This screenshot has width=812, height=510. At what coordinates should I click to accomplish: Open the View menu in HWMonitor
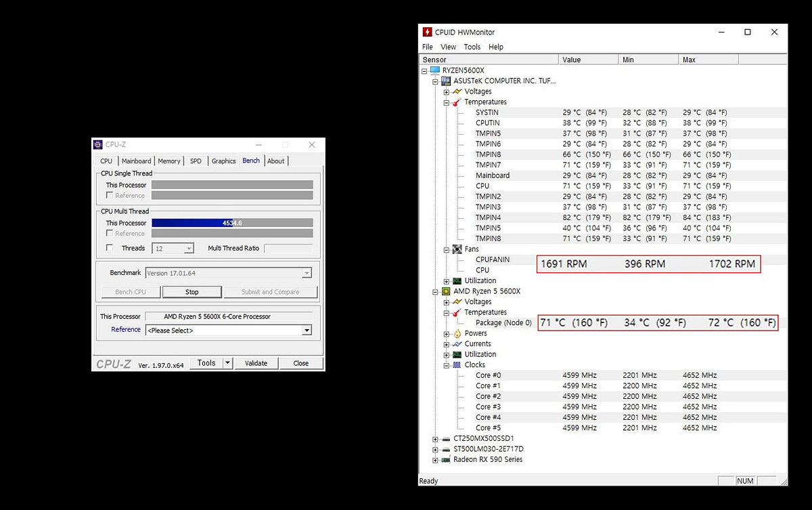pyautogui.click(x=449, y=47)
